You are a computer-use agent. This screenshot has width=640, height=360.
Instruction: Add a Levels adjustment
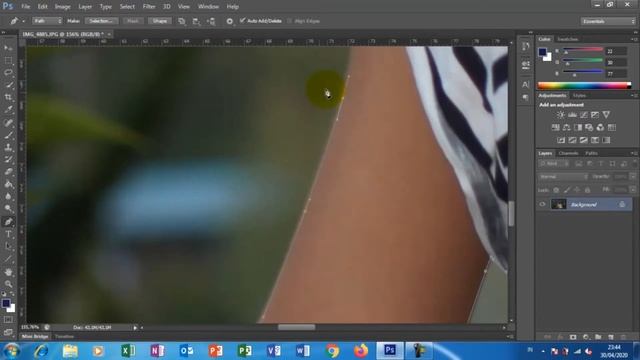(572, 115)
